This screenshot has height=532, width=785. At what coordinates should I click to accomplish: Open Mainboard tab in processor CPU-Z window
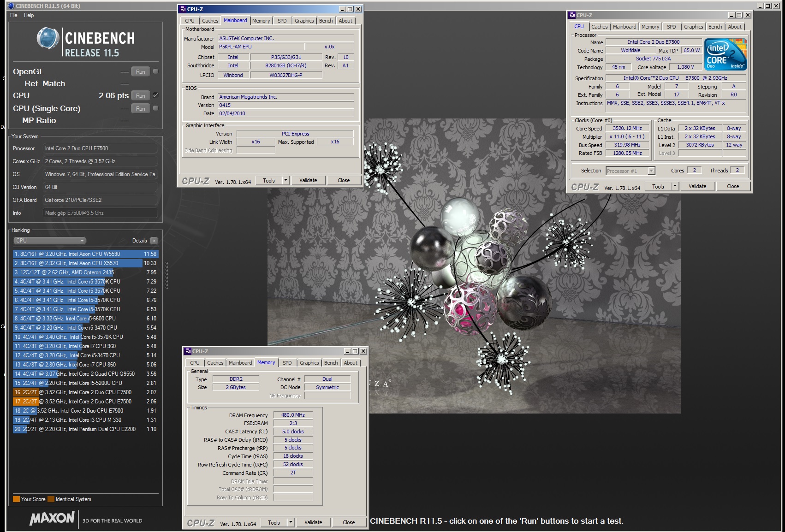pyautogui.click(x=624, y=27)
